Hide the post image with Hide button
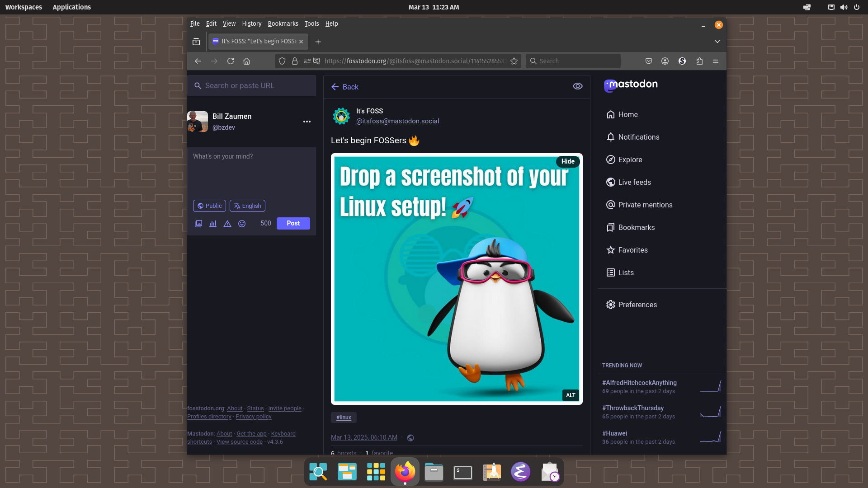This screenshot has width=868, height=488. [567, 161]
